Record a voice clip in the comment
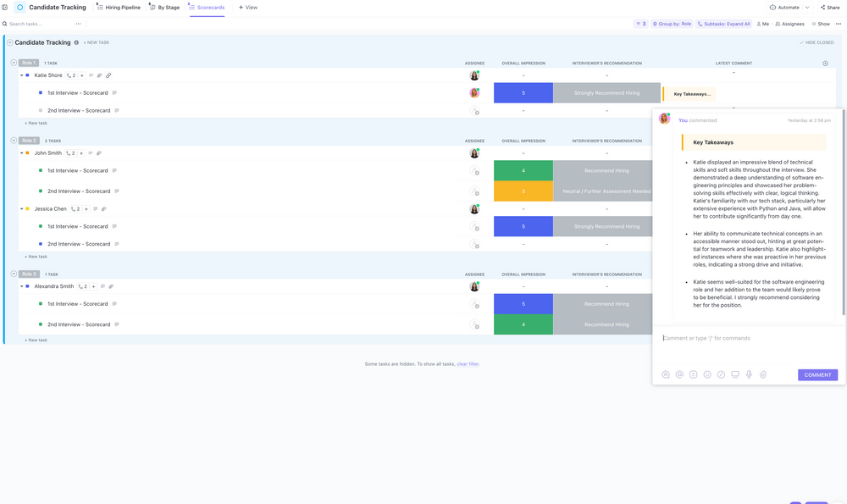847x504 pixels. 749,374
